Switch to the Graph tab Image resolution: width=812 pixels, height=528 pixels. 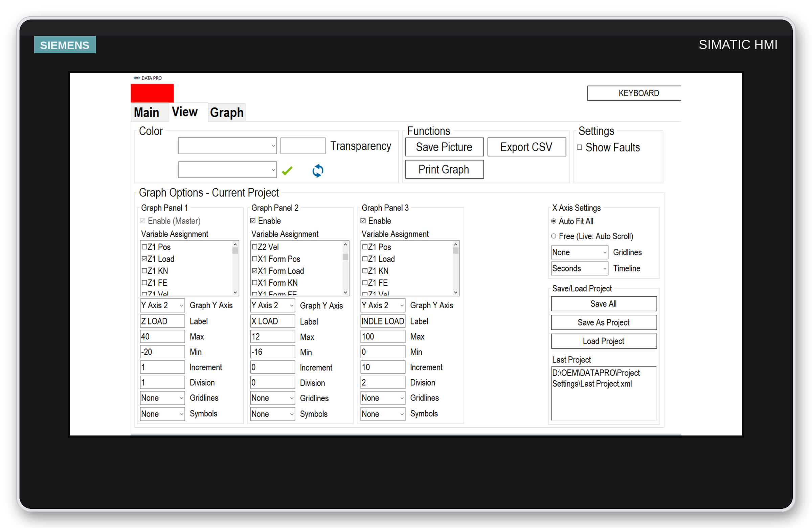click(227, 113)
